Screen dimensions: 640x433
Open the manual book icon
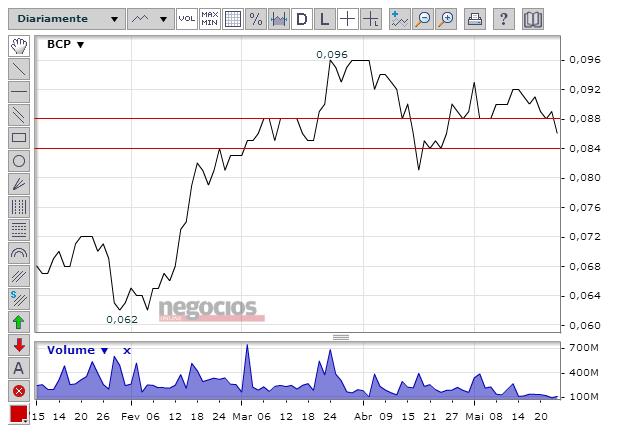[533, 19]
